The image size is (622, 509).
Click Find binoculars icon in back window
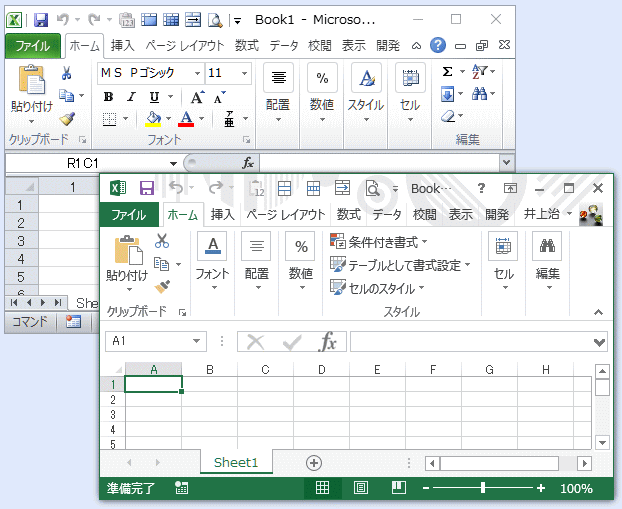coord(480,94)
